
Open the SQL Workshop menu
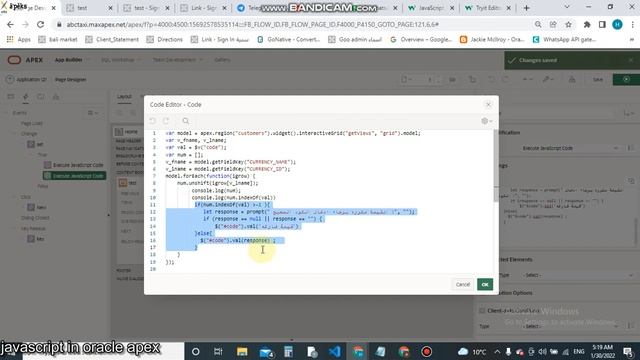pos(120,60)
